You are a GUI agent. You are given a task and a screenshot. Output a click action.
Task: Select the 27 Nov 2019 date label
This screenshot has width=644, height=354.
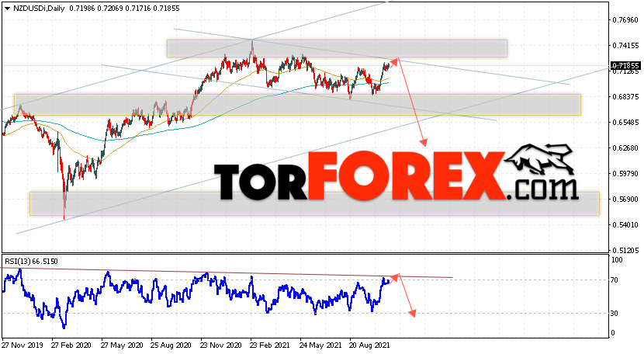(x=22, y=345)
